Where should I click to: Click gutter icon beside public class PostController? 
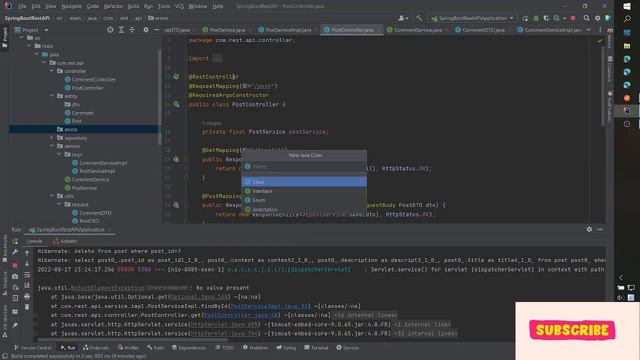(x=176, y=104)
